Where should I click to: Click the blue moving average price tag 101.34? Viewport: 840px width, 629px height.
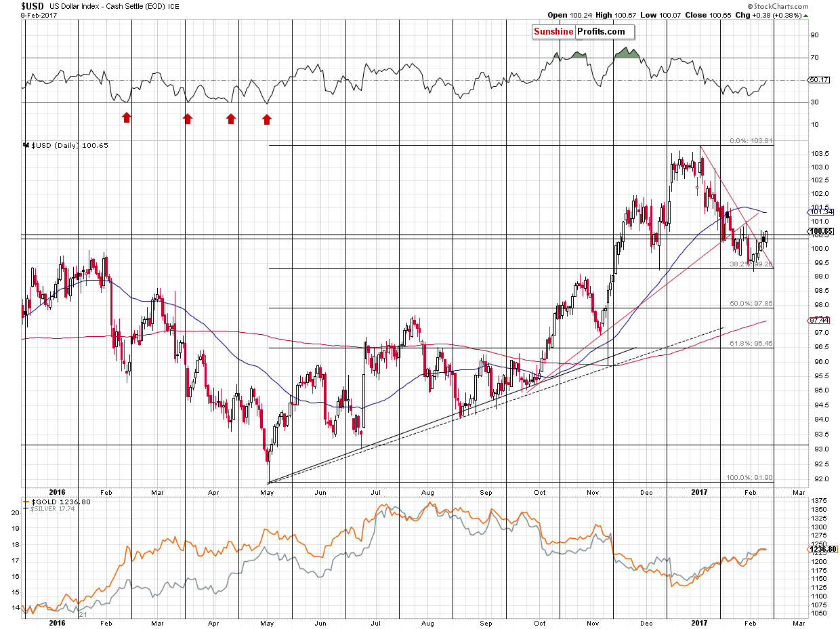821,212
